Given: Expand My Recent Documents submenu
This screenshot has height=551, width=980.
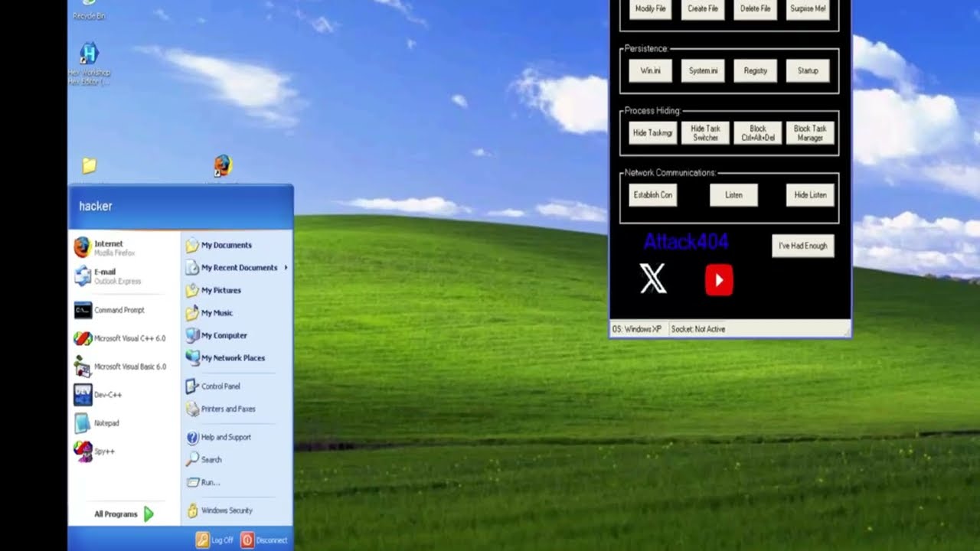Looking at the screenshot, I should pyautogui.click(x=237, y=267).
